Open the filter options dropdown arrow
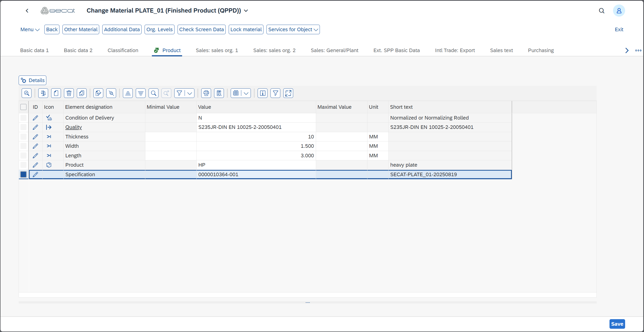 point(190,93)
